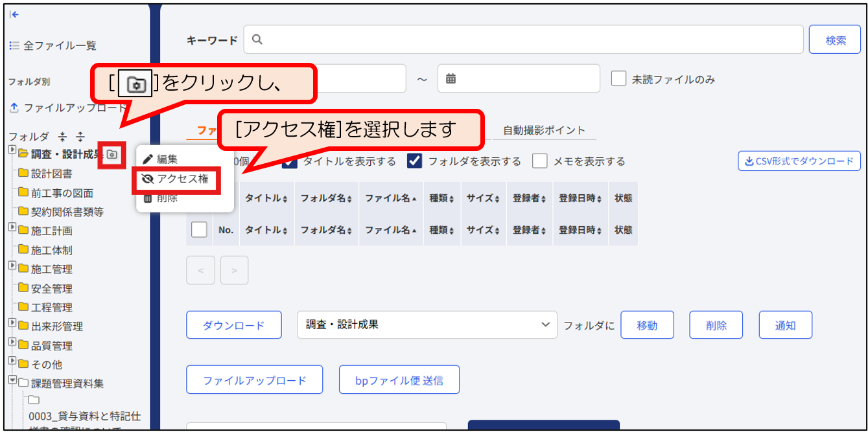
Task: Click the pencil icon next to 編集
Action: click(x=148, y=159)
